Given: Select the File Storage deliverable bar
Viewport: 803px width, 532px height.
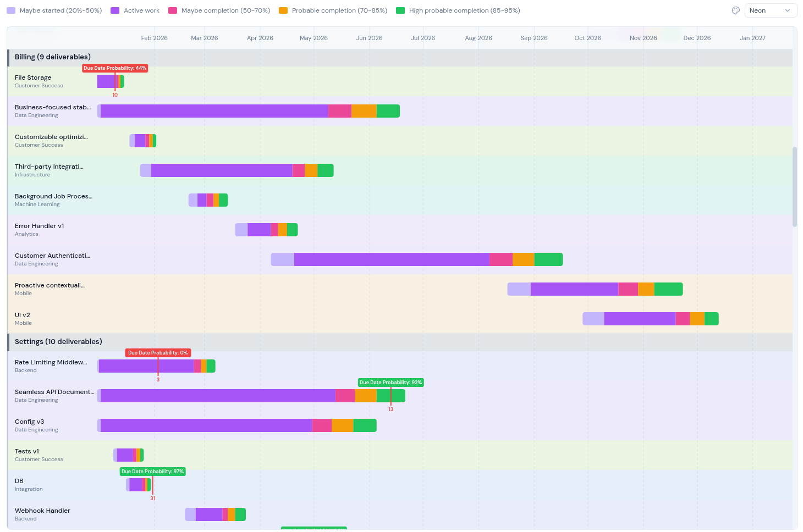Looking at the screenshot, I should tap(109, 81).
